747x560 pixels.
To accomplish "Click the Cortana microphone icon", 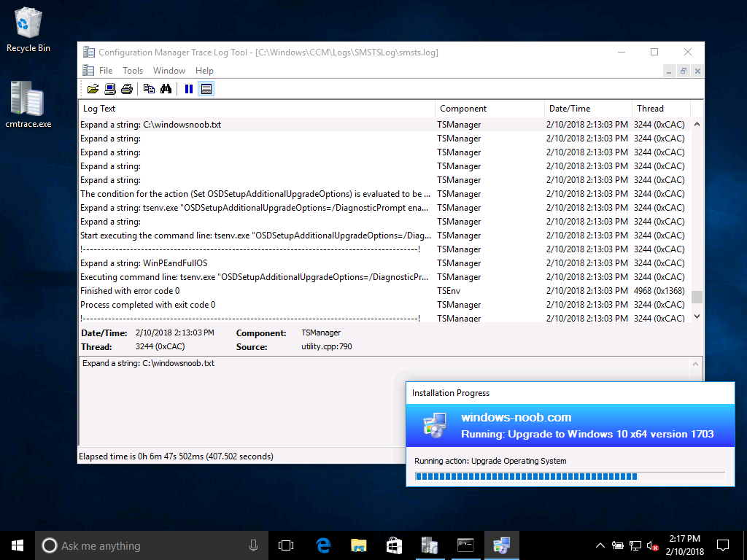I will click(x=253, y=545).
